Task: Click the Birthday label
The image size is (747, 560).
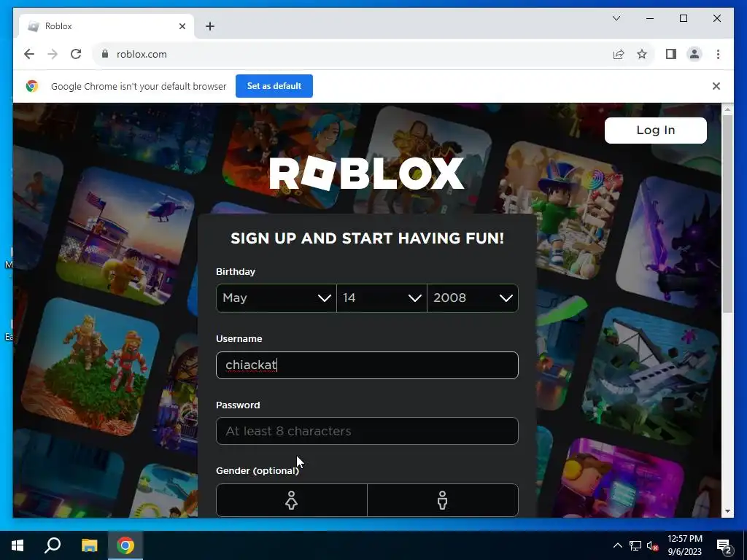Action: (236, 271)
